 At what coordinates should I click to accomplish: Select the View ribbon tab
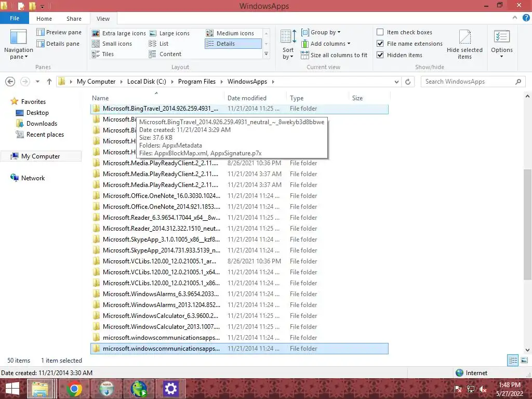coord(103,19)
